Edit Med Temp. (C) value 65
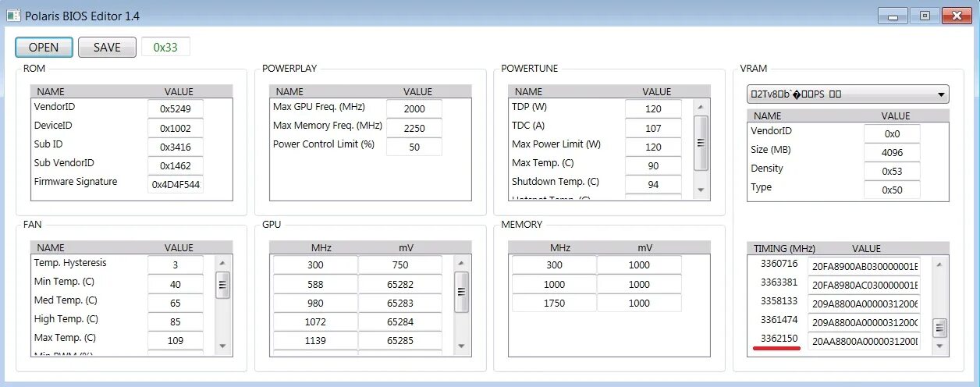The width and height of the screenshot is (980, 387). pyautogui.click(x=176, y=303)
